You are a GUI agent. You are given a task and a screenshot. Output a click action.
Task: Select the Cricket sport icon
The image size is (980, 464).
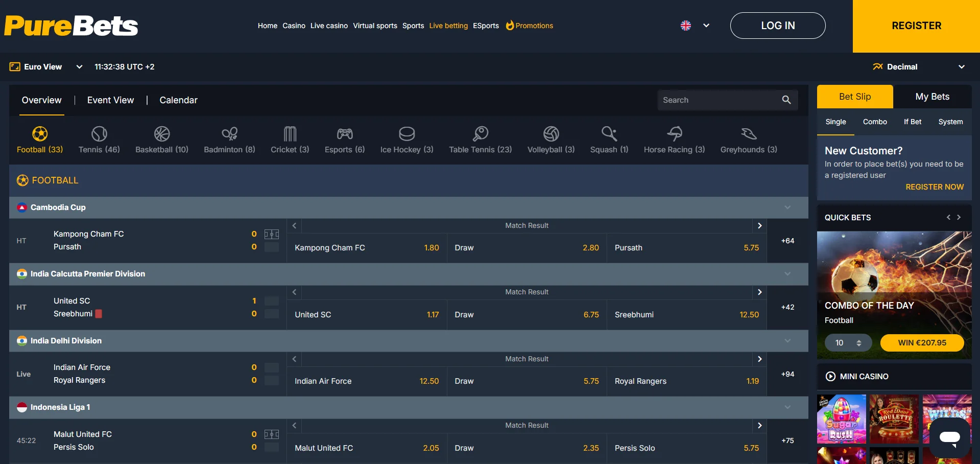point(290,134)
